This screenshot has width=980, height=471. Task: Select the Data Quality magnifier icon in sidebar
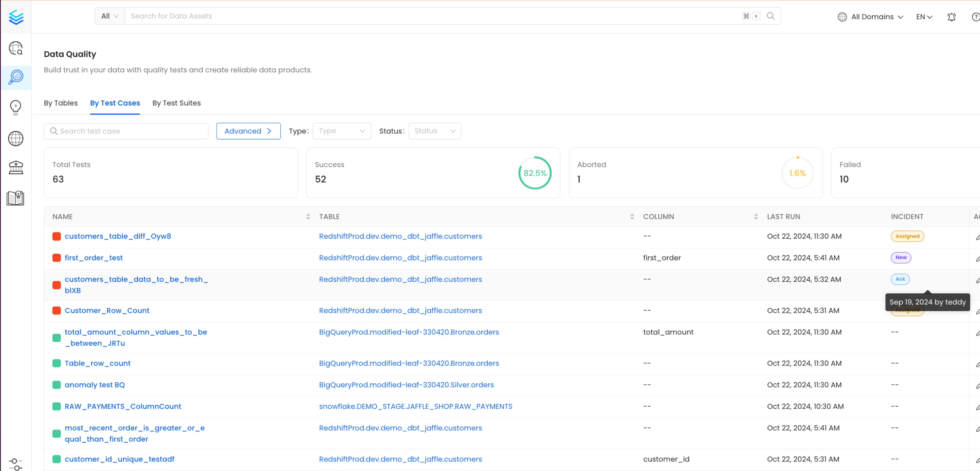click(x=16, y=78)
